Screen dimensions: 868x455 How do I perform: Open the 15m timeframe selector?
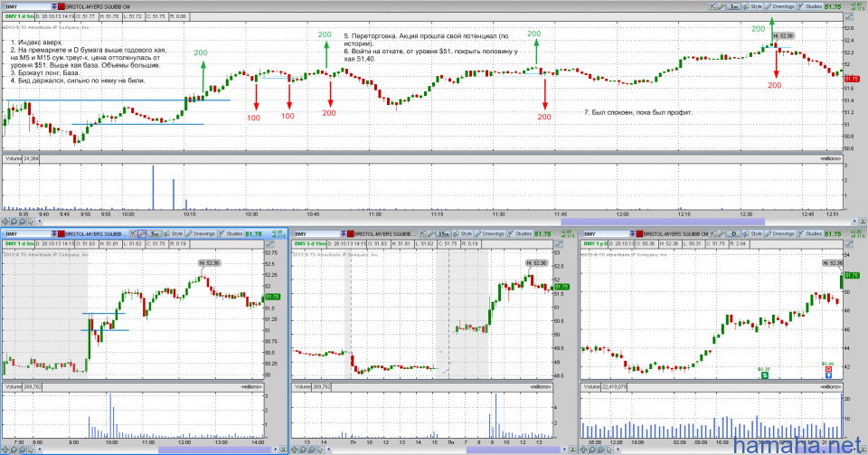[x=444, y=234]
